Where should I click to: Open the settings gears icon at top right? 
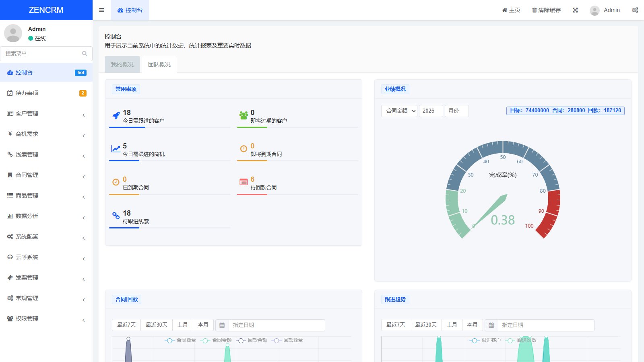click(635, 10)
